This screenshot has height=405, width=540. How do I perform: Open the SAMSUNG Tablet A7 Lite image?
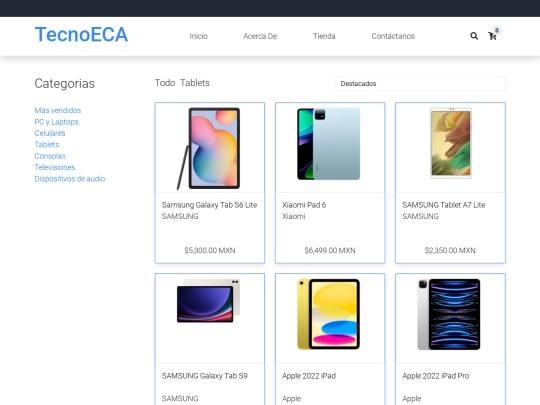(x=450, y=143)
